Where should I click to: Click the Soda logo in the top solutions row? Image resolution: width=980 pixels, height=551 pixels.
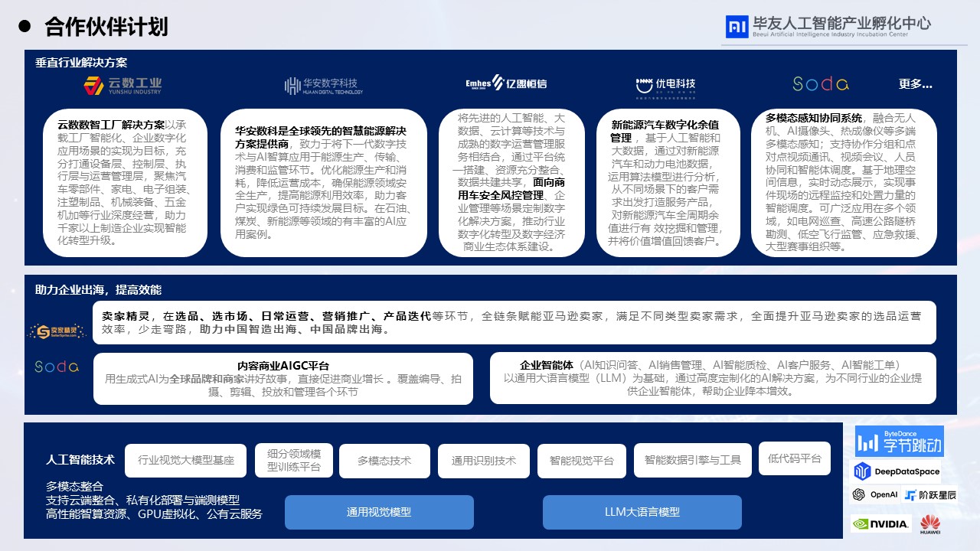[820, 83]
